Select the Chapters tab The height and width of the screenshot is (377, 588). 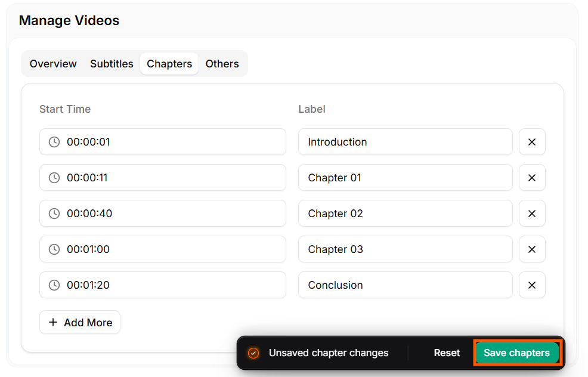tap(169, 64)
